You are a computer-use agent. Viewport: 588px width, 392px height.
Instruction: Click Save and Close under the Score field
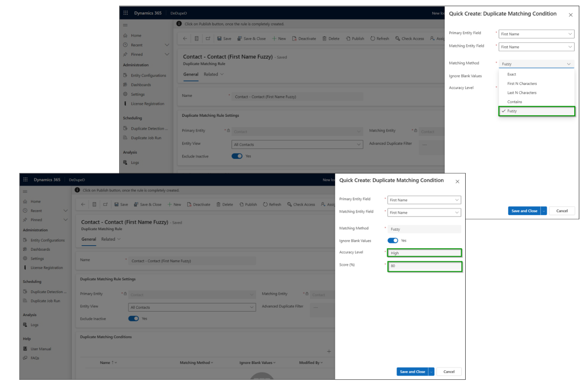pyautogui.click(x=412, y=372)
